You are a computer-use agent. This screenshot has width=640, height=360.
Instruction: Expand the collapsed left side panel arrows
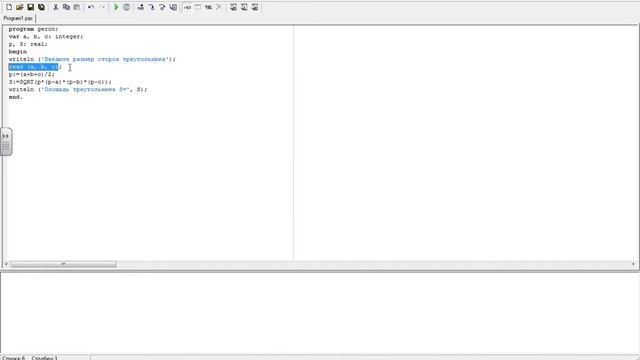pyautogui.click(x=6, y=136)
